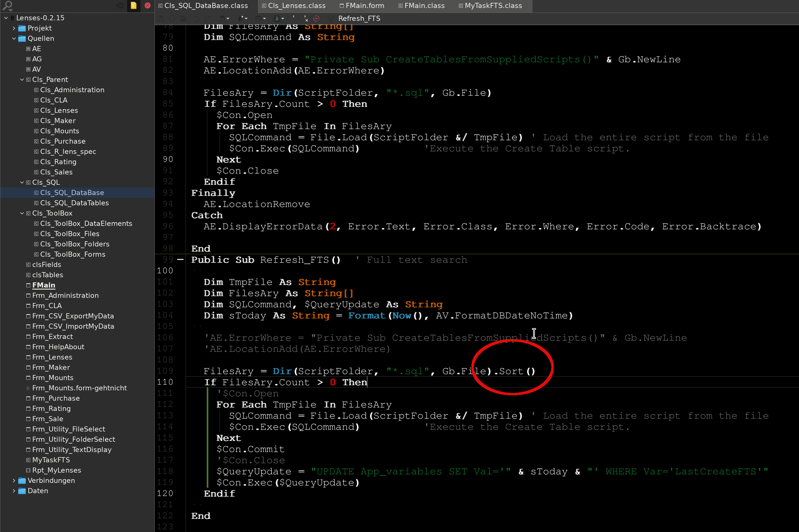Collapse Refresh_FTS sub via fold marker
Image resolution: width=799 pixels, height=532 pixels.
point(180,260)
